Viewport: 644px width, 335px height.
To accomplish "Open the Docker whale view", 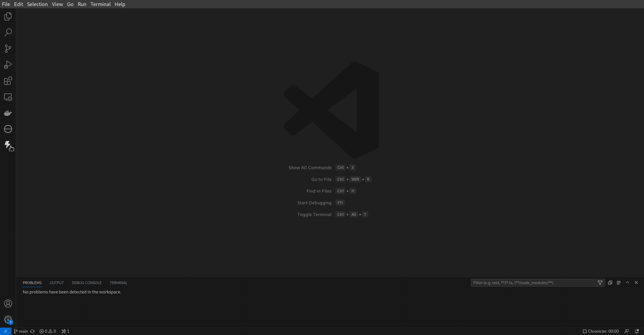I will [x=8, y=113].
